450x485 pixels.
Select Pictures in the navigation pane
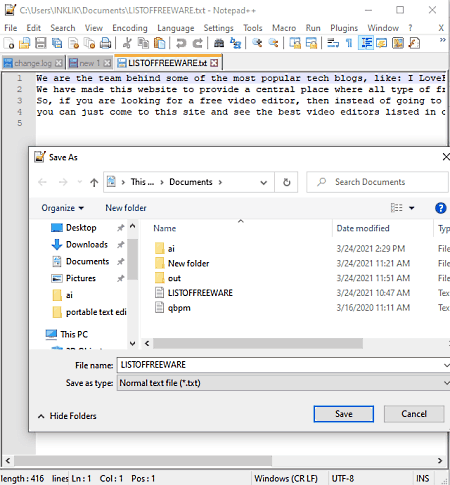pyautogui.click(x=81, y=278)
